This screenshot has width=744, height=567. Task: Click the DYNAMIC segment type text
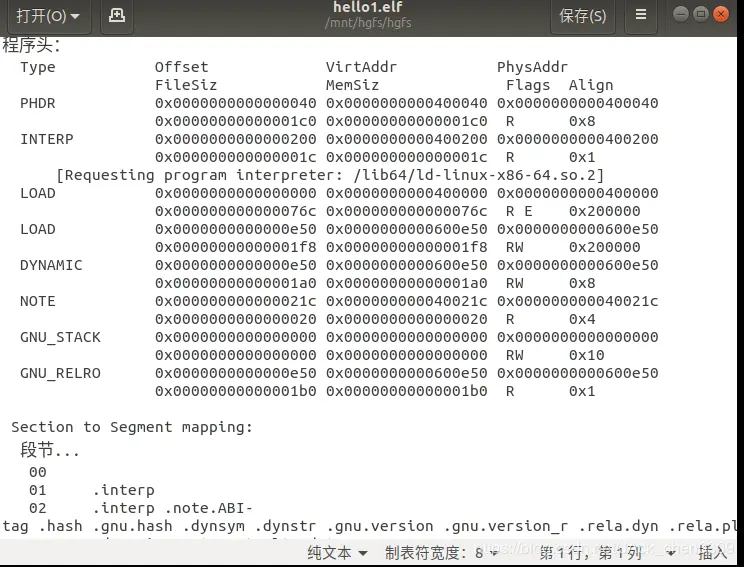pos(51,265)
